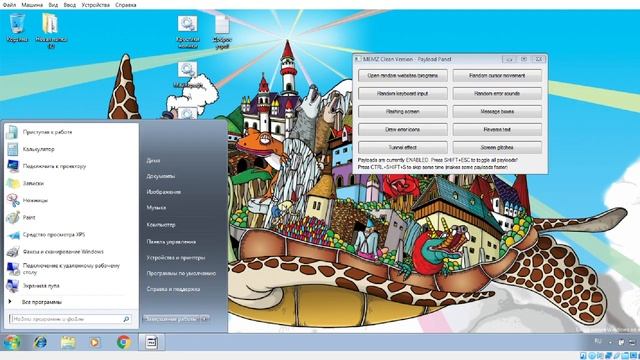
Task: Open Default Programs link
Action: 181,273
